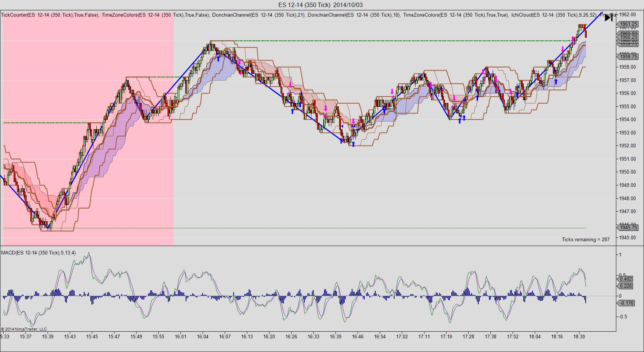
Task: Click the 17:11 time axis label
Action: (424, 336)
